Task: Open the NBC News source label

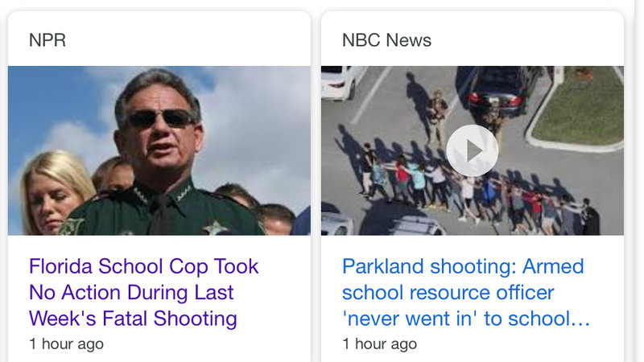Action: click(386, 40)
